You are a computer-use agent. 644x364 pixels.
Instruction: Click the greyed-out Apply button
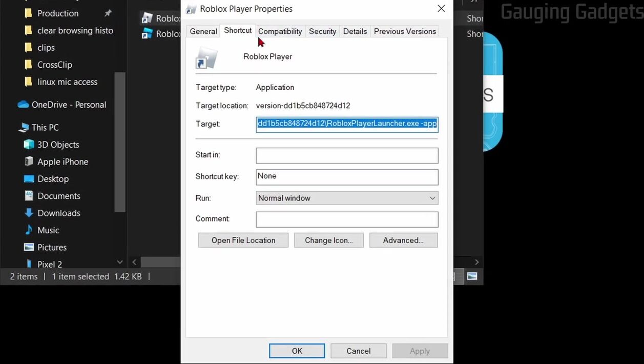pyautogui.click(x=420, y=351)
